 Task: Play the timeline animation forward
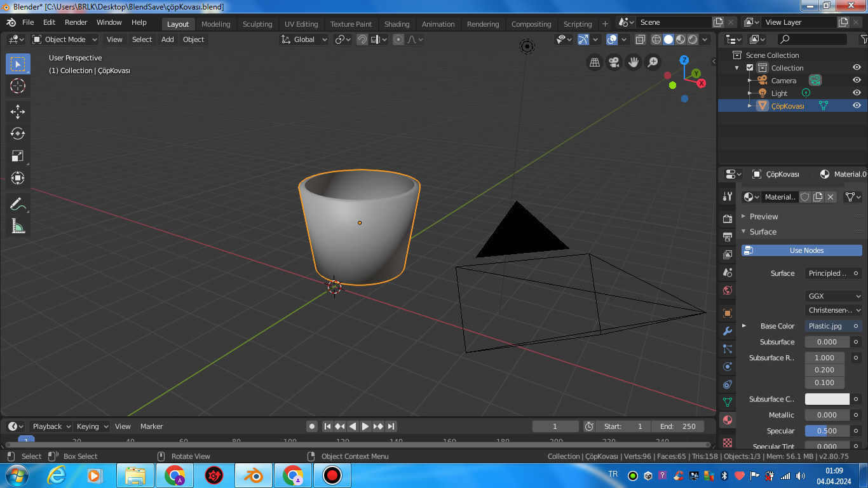[365, 426]
